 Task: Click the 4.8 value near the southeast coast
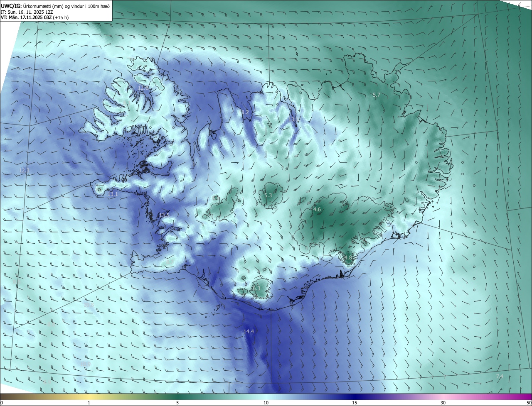point(348,257)
